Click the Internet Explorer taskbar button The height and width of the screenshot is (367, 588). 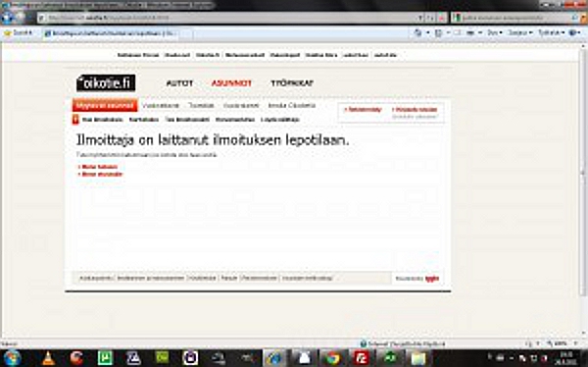(274, 358)
